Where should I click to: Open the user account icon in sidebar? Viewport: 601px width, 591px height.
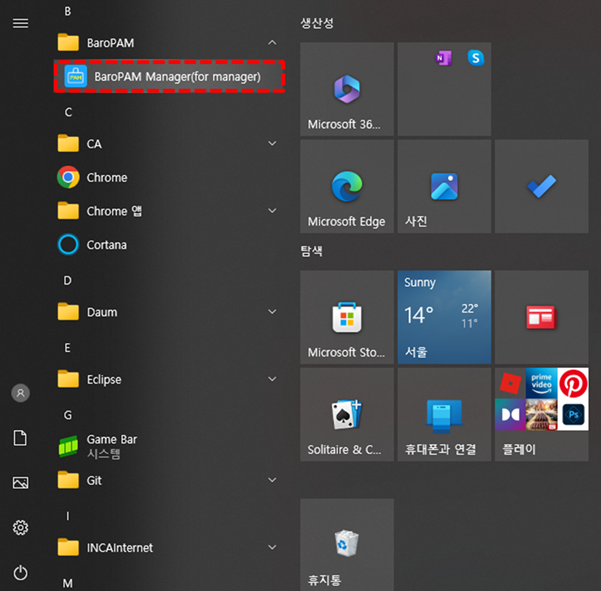coord(20,393)
